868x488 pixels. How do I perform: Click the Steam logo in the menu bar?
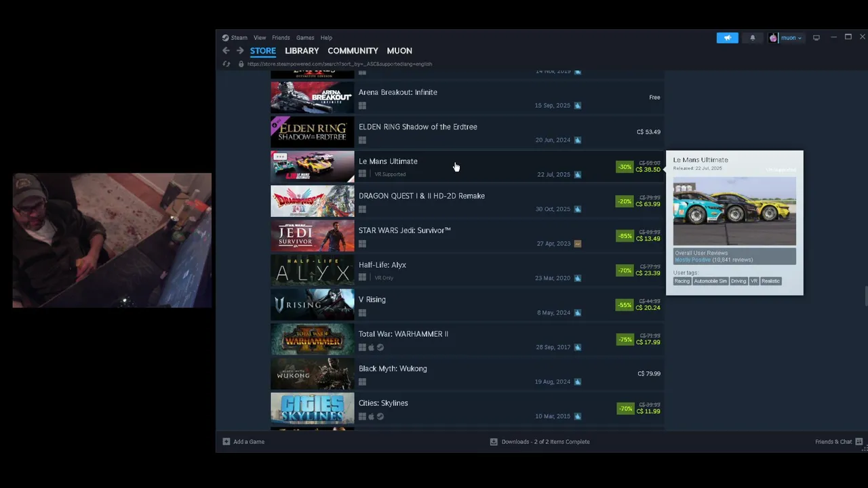[225, 38]
